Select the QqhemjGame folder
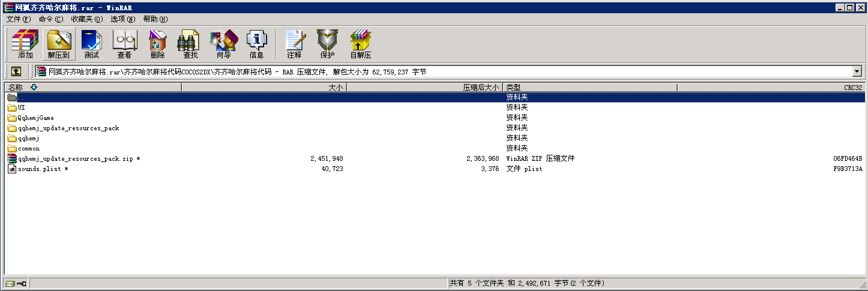 [36, 118]
